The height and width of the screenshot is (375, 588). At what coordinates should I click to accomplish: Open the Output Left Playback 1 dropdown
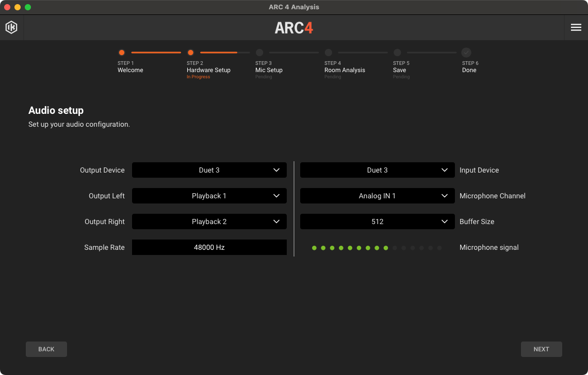[x=209, y=196]
